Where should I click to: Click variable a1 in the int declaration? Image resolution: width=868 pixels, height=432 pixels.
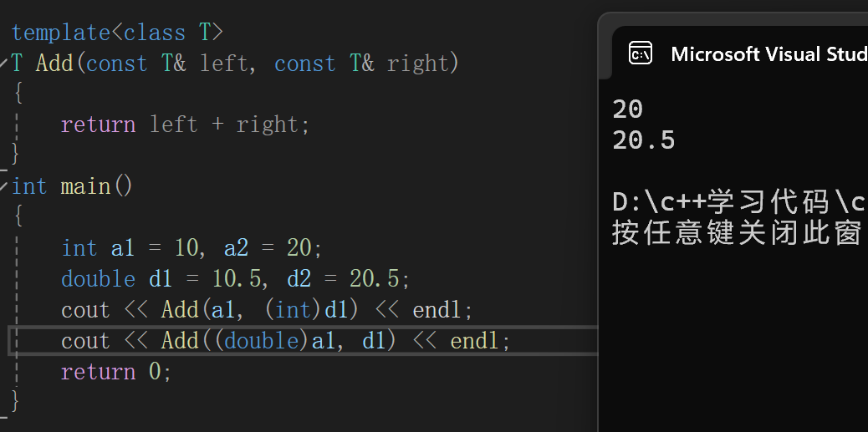click(x=123, y=248)
